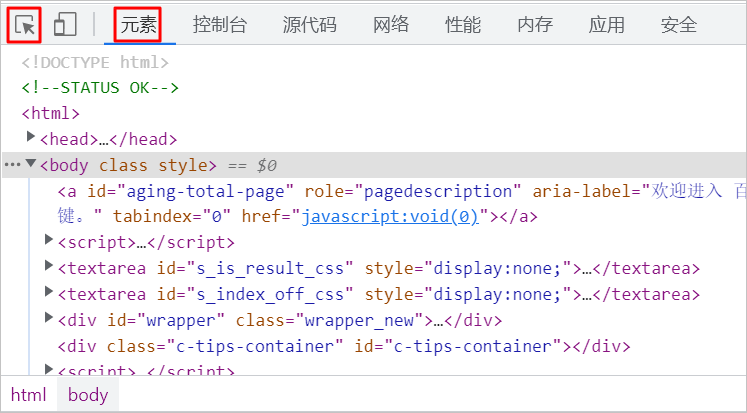Open the 应用 tab

[x=607, y=25]
